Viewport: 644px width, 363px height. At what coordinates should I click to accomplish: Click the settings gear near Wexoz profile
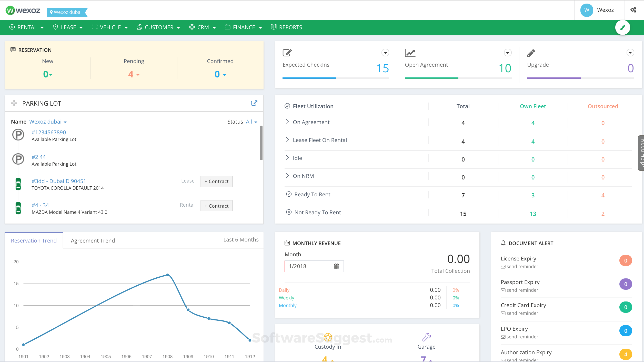pyautogui.click(x=633, y=10)
